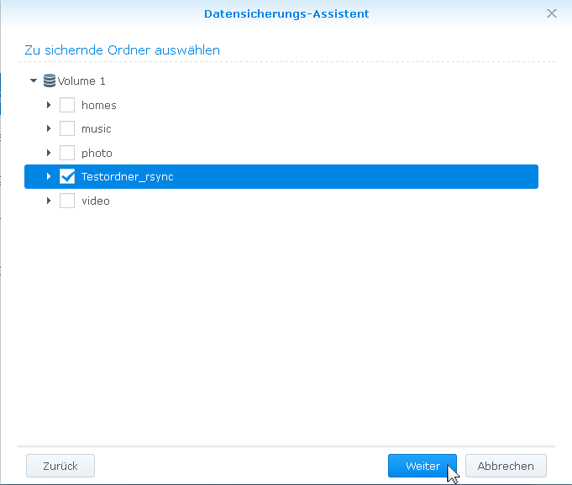Check the music folder checkbox
This screenshot has width=572, height=485.
(x=67, y=129)
